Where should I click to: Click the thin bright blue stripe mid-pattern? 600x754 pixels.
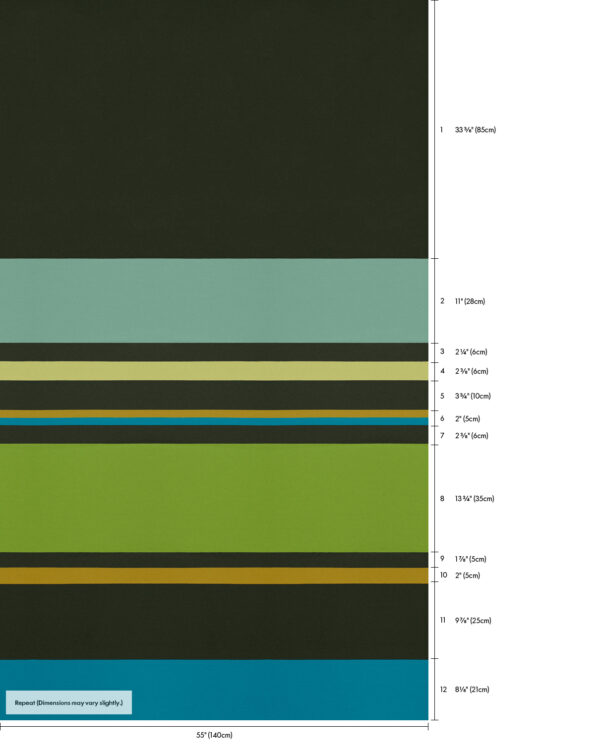(x=214, y=422)
